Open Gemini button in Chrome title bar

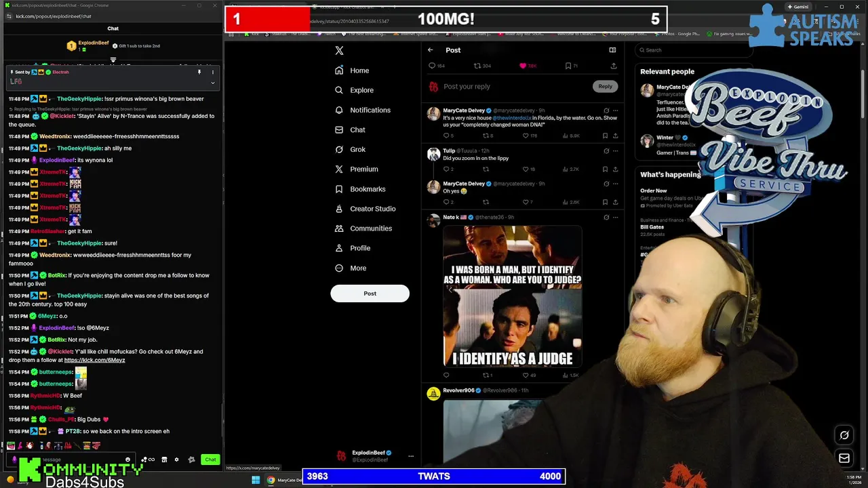(x=797, y=7)
